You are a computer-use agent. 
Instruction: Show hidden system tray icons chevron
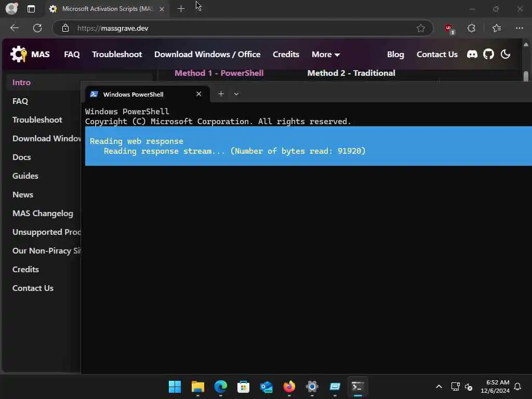pyautogui.click(x=438, y=387)
